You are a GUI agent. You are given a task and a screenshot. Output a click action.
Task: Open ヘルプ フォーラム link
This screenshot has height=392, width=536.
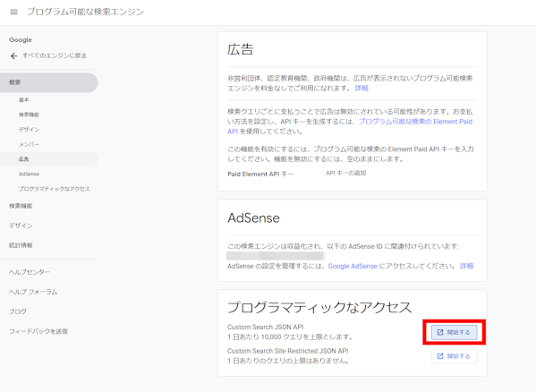click(33, 292)
